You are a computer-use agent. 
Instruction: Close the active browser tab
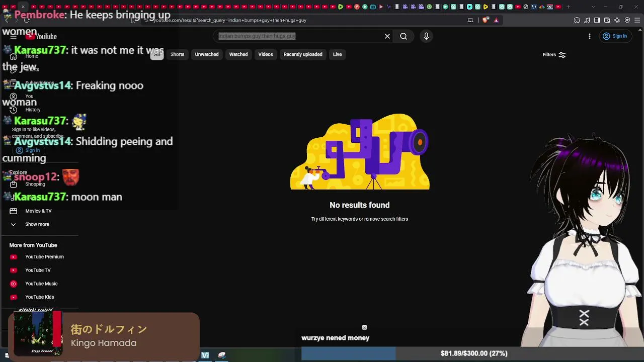(23, 7)
